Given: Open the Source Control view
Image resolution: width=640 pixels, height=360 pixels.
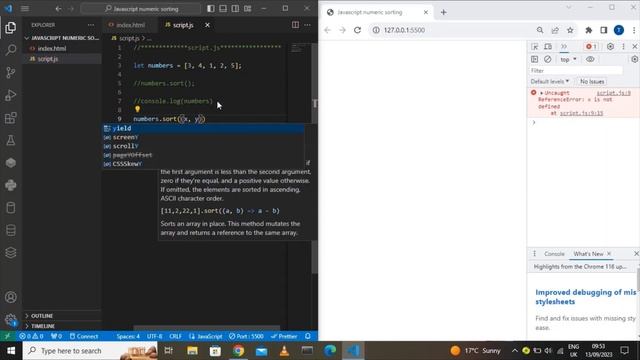Looking at the screenshot, I should point(11,73).
